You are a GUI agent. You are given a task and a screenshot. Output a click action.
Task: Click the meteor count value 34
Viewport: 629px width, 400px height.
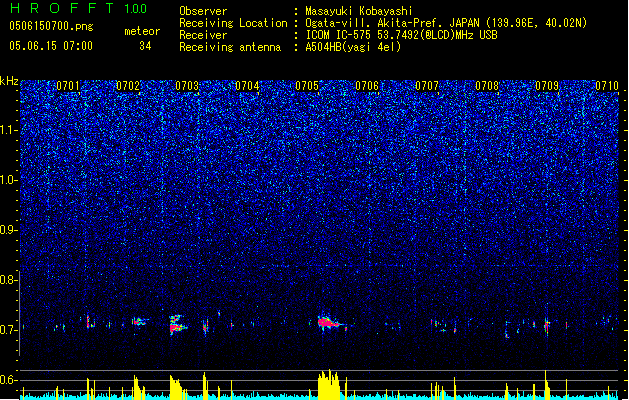[145, 46]
